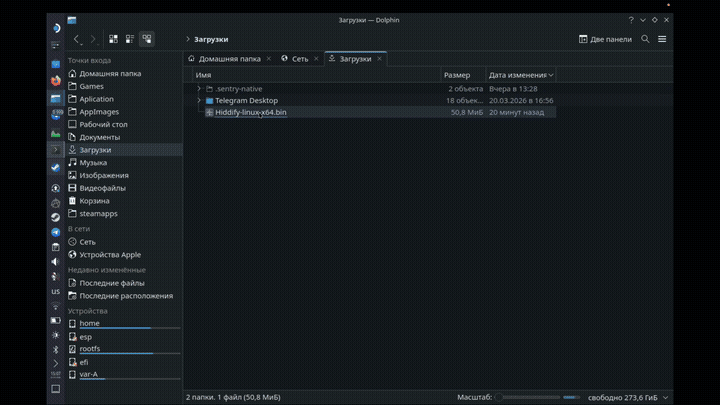Open the system monitor graph icon

(x=56, y=134)
